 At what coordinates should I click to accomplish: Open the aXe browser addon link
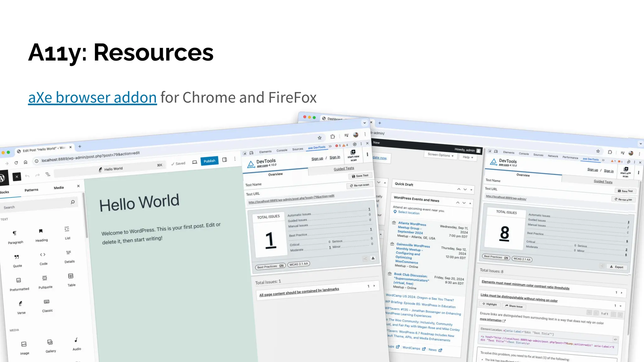click(x=92, y=97)
